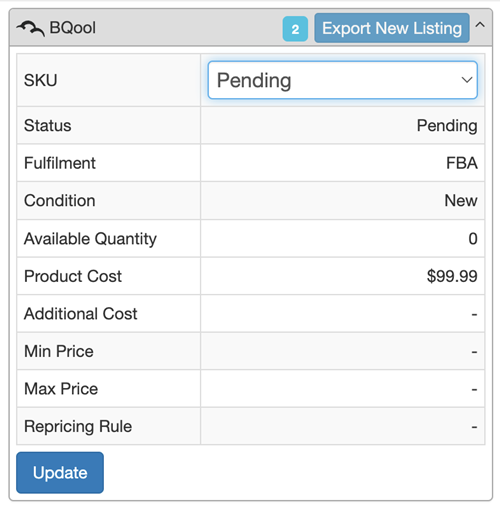This screenshot has width=500, height=510.
Task: Click the SKU label cell
Action: [x=109, y=80]
